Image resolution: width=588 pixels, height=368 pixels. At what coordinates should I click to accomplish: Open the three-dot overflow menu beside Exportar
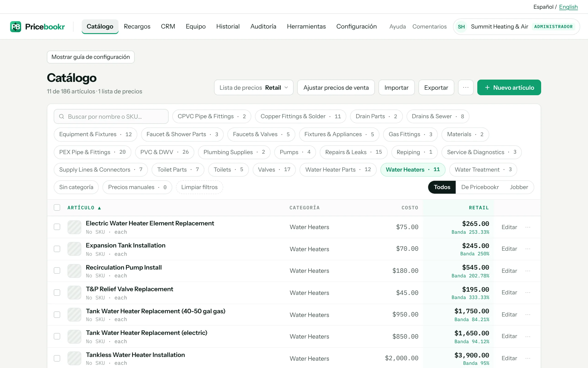(466, 87)
